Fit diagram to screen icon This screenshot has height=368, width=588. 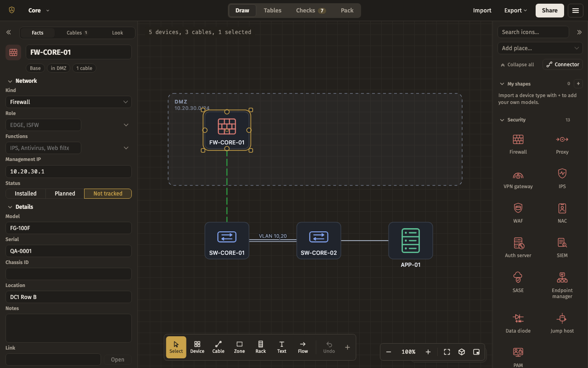point(447,352)
